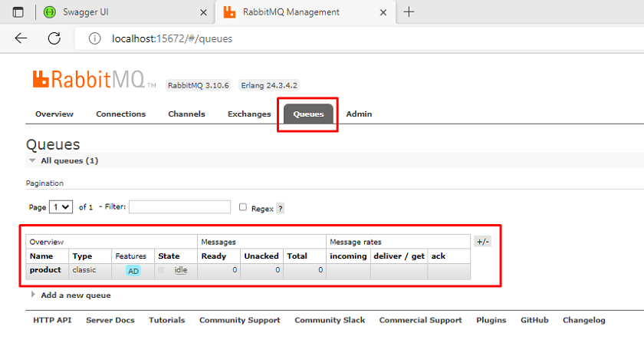Reload the page with the refresh icon

point(54,38)
